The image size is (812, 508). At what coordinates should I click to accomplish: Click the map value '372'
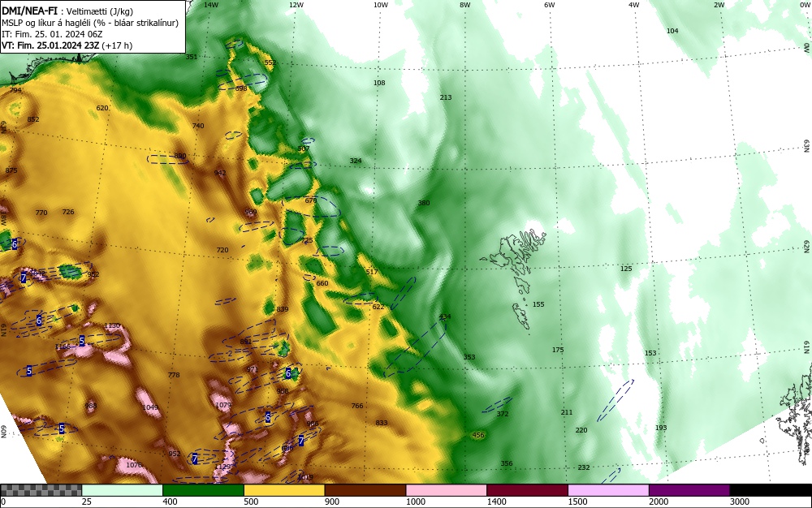(503, 414)
